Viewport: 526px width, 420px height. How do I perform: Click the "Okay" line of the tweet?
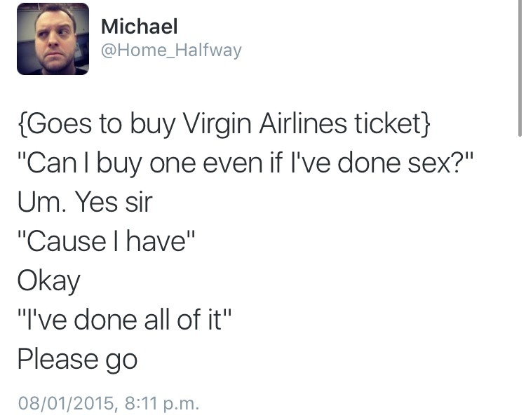coord(48,282)
